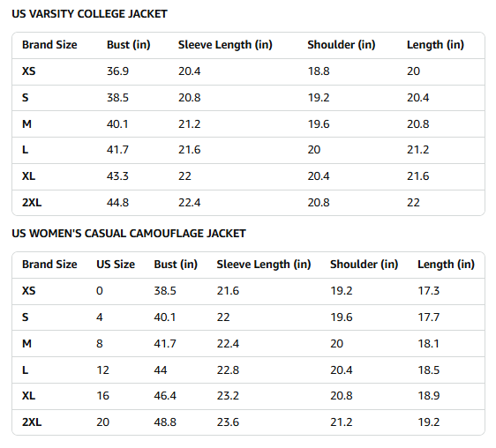The width and height of the screenshot is (496, 448).
Task: Select bust value 46.4 in camouflage table
Action: [x=165, y=395]
